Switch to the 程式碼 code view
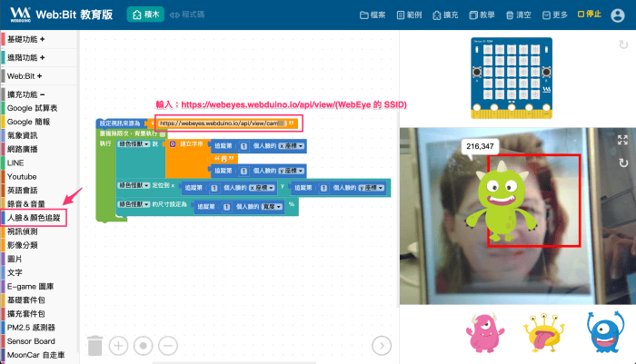 tap(187, 15)
